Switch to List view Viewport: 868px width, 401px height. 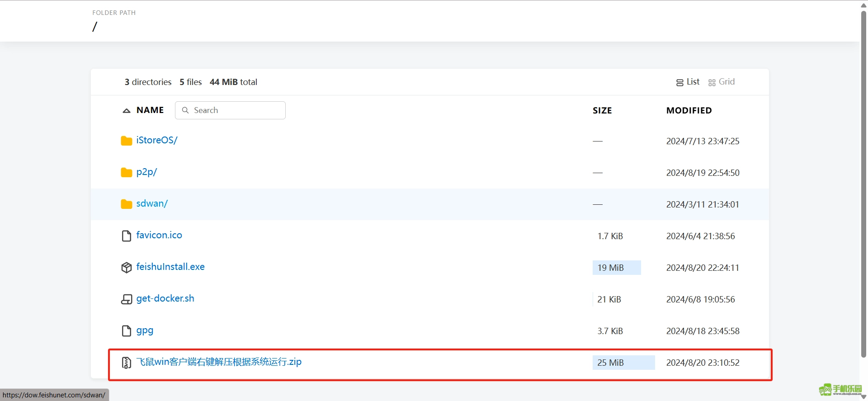click(x=688, y=82)
